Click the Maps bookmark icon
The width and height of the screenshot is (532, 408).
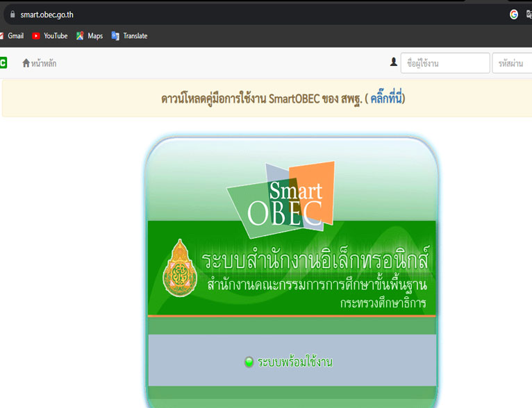[80, 36]
